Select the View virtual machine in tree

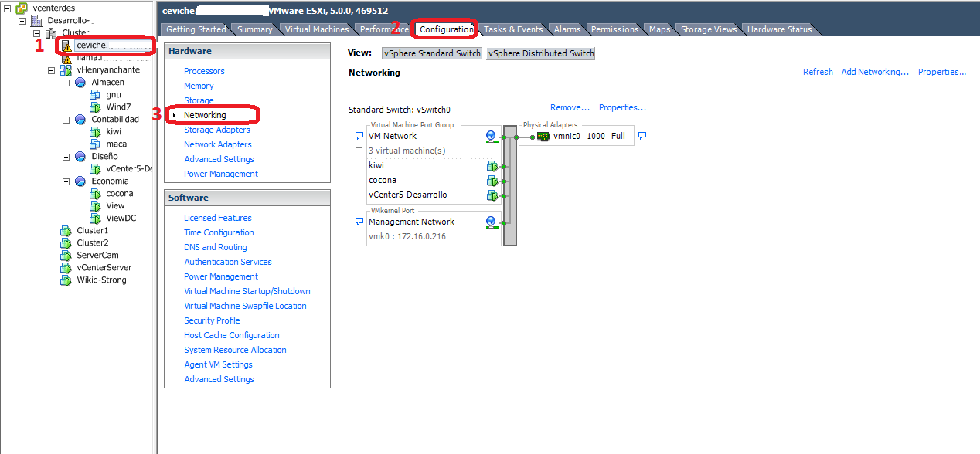(x=115, y=205)
